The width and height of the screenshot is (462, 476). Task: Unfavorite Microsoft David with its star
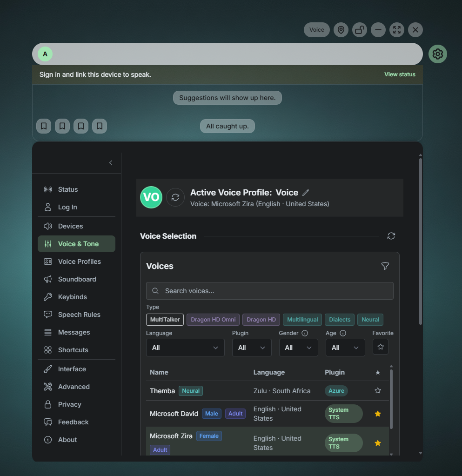pyautogui.click(x=378, y=414)
